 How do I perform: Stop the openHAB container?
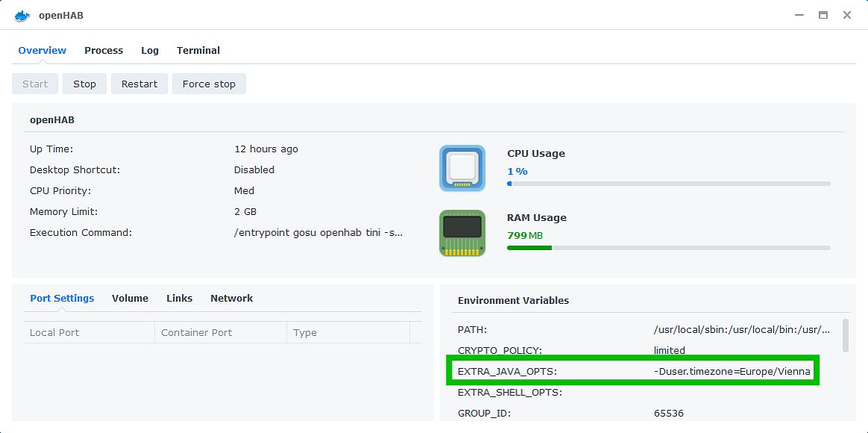(84, 84)
